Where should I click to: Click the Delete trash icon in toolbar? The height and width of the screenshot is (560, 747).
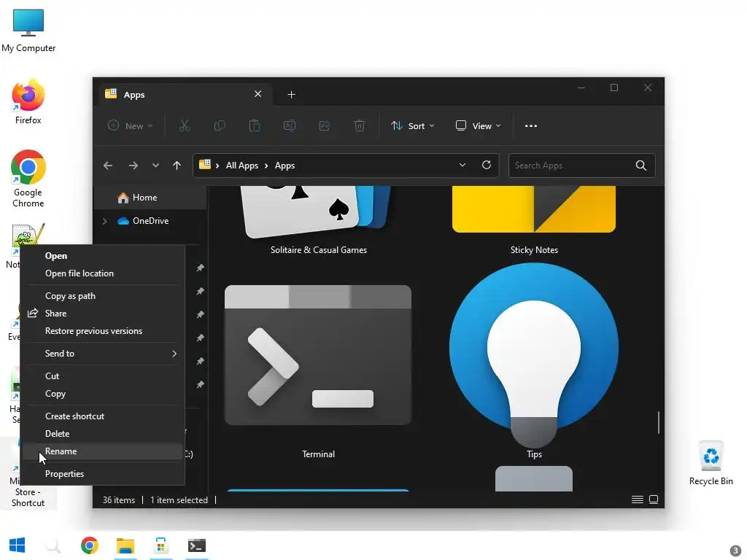(360, 125)
